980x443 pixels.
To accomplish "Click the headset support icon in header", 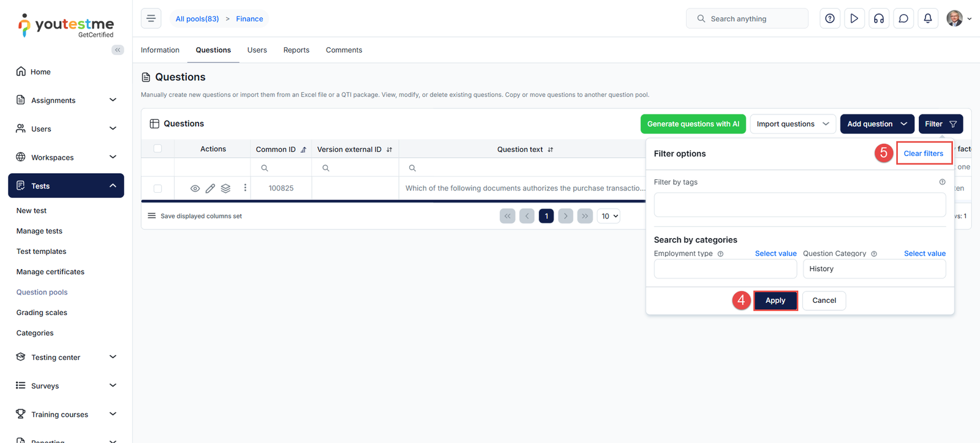I will click(x=878, y=18).
